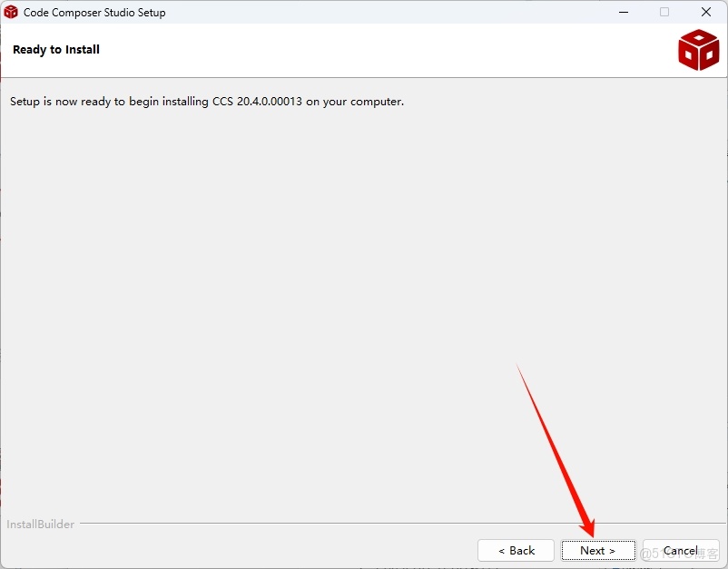Go back with the Back button
The height and width of the screenshot is (569, 728).
click(x=516, y=551)
